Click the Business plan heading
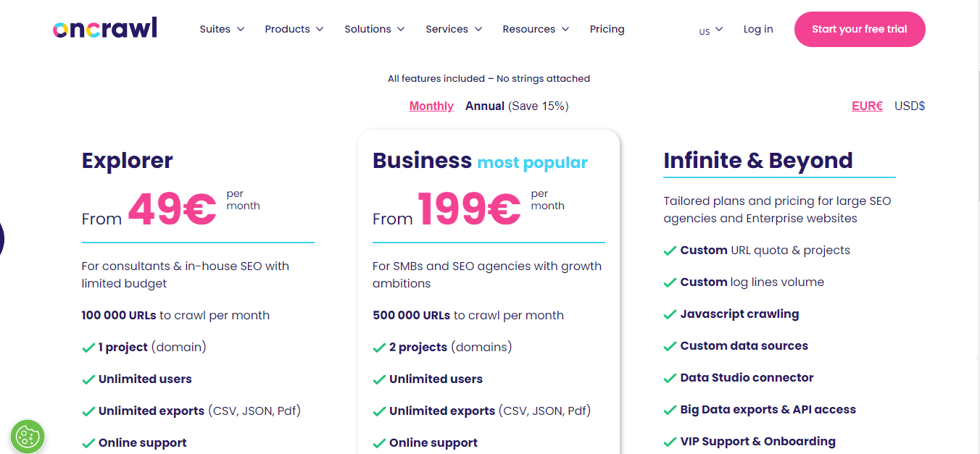Viewport: 980px width, 454px height. 422,160
